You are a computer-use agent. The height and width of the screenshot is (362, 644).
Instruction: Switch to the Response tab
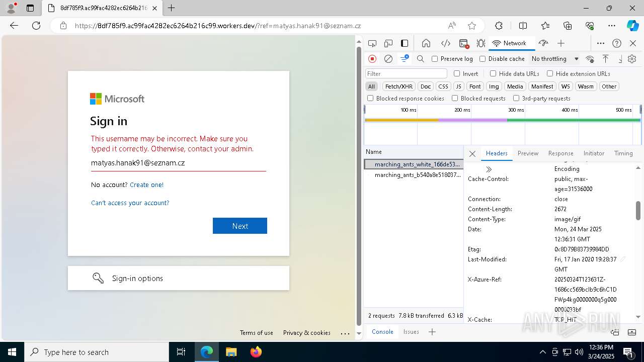click(x=560, y=153)
